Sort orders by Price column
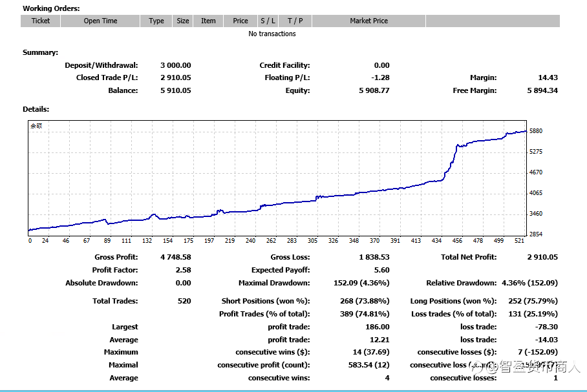Image resolution: width=587 pixels, height=392 pixels. coord(240,21)
